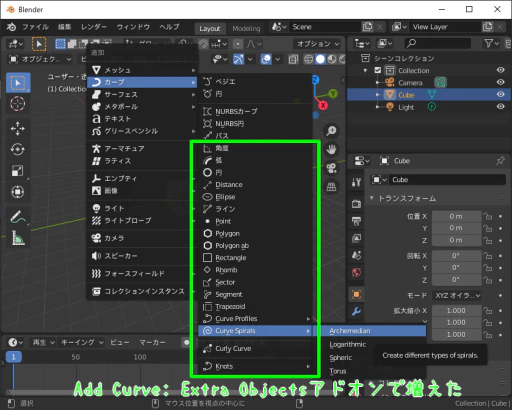Switch to the Modeling workspace tab
Screen dimensions: 512x410
point(246,29)
